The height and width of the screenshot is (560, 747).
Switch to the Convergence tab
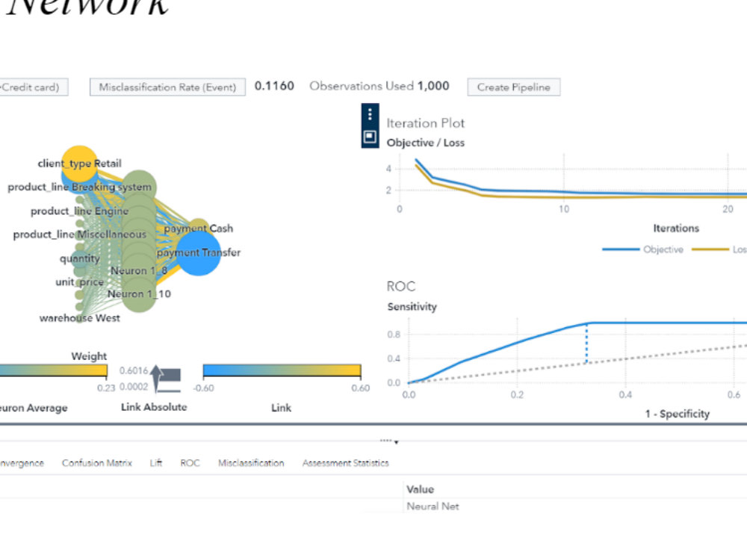(x=22, y=463)
